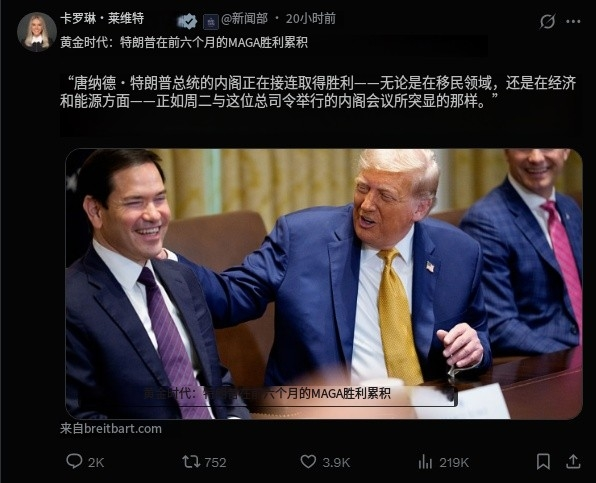596x483 pixels.
Task: Open the Breitbart article image card
Action: pos(324,284)
